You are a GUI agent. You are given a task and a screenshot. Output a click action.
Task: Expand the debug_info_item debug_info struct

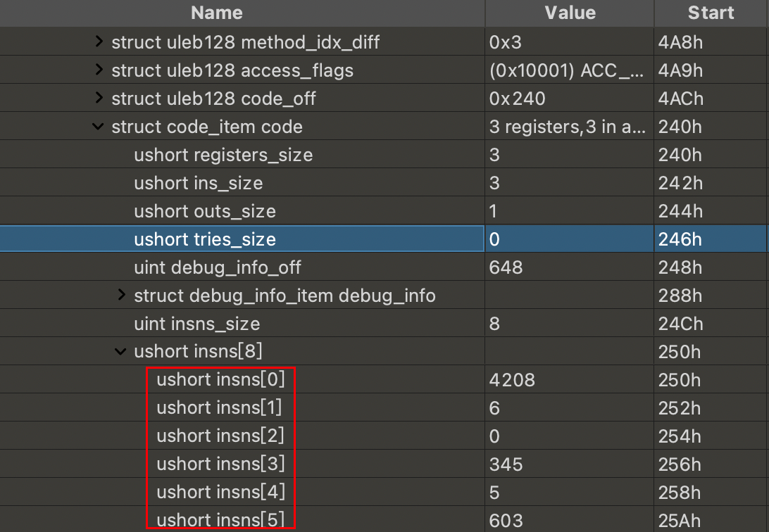pos(121,296)
